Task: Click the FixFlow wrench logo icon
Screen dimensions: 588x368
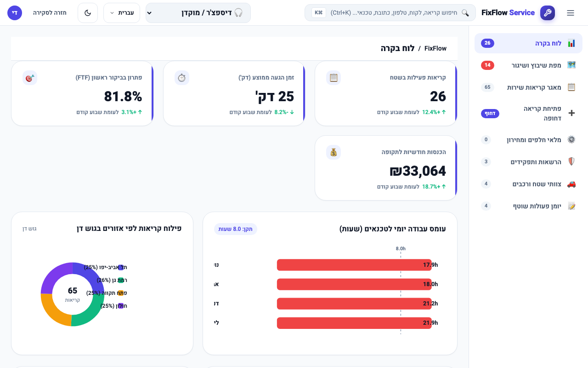Action: [548, 13]
